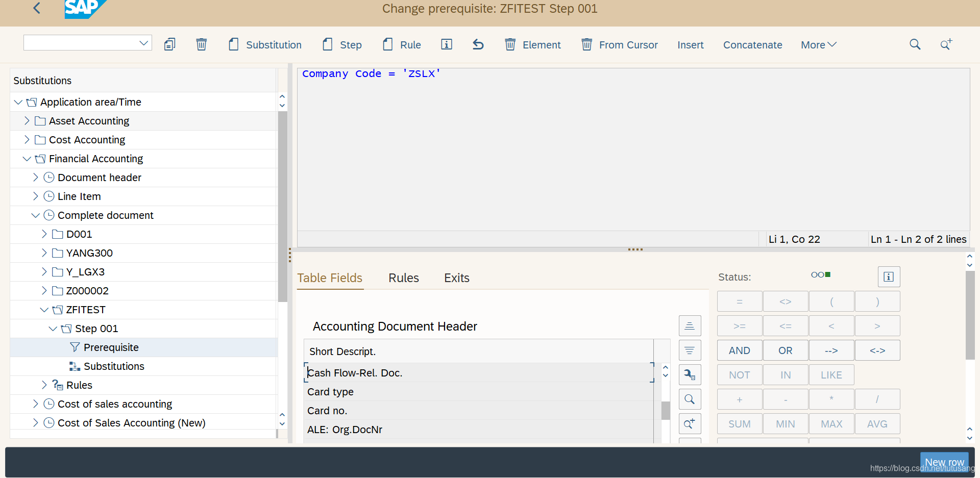980x478 pixels.
Task: Click the substitutions tree vertical scrollbar
Action: (x=282, y=207)
